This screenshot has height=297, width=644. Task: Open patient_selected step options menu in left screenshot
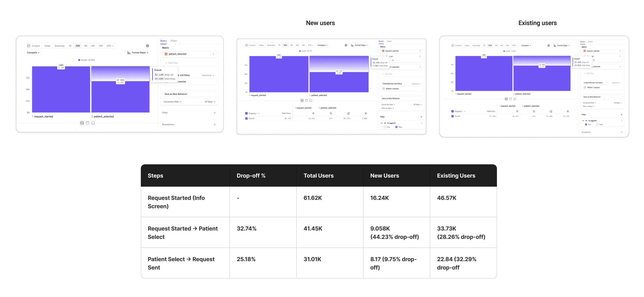pos(213,54)
